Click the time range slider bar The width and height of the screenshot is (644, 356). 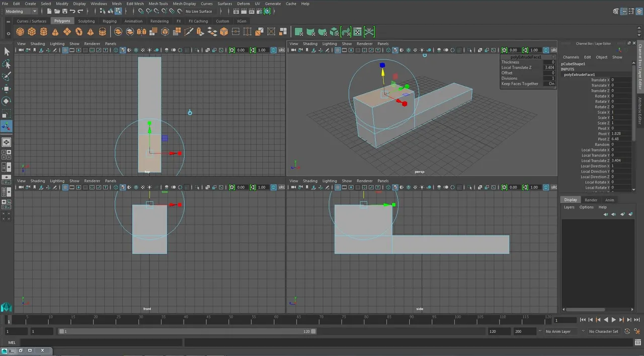[x=187, y=331]
